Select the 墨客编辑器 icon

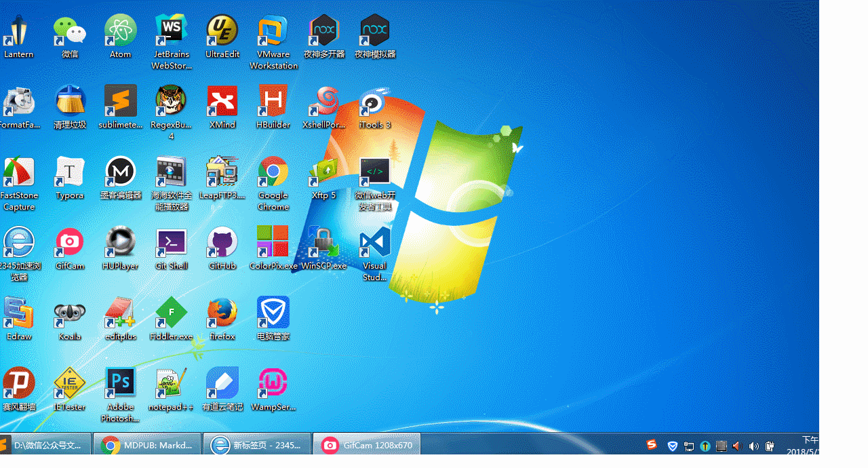click(121, 178)
